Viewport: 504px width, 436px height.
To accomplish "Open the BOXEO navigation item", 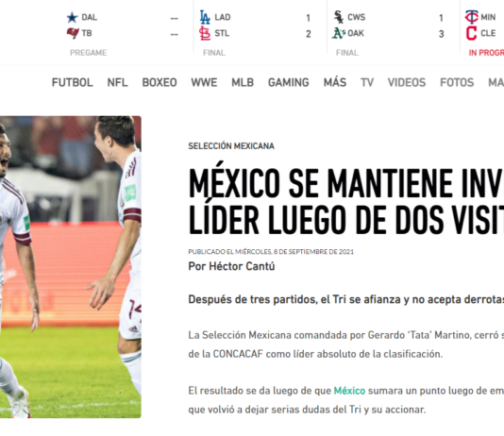I will pyautogui.click(x=160, y=82).
